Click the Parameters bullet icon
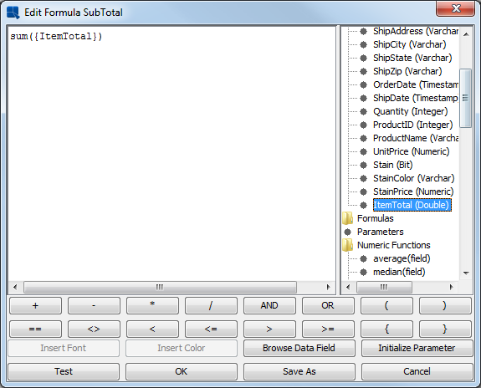The width and height of the screenshot is (481, 388). (x=348, y=232)
